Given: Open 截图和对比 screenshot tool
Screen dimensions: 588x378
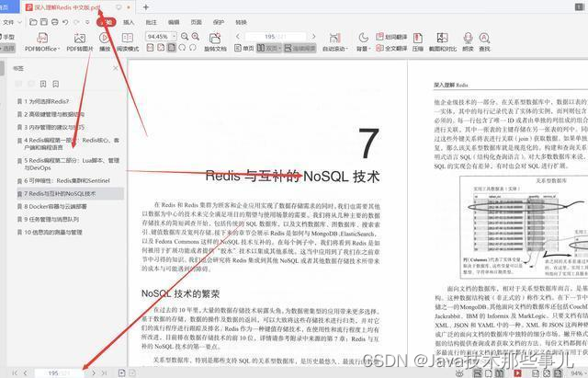Looking at the screenshot, I should [x=443, y=42].
